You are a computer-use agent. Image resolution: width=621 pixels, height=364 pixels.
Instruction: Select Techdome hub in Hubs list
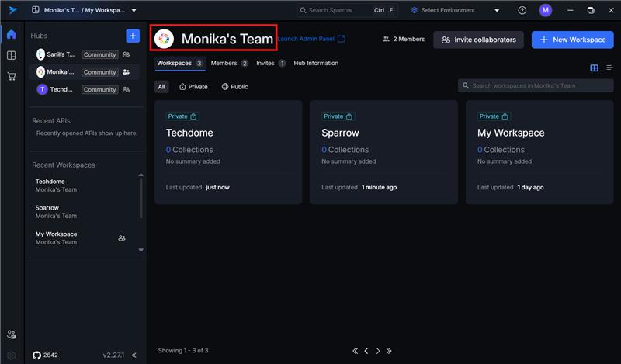click(x=85, y=89)
